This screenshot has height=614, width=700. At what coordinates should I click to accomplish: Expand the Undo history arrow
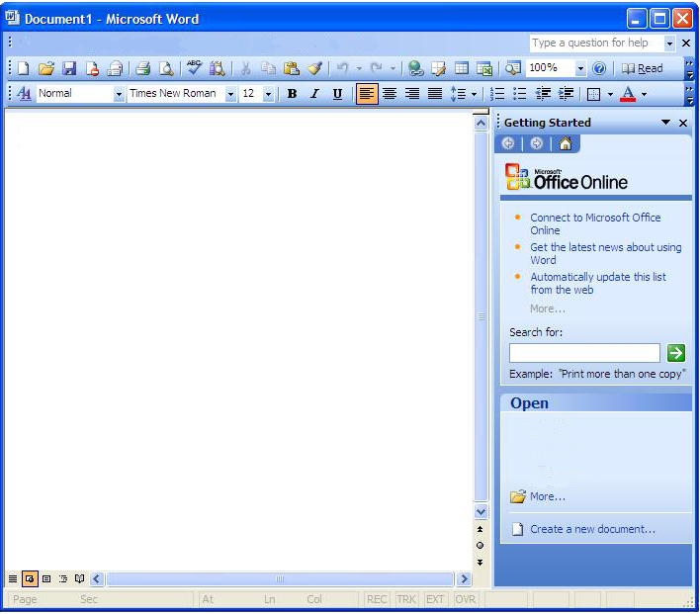coord(359,68)
